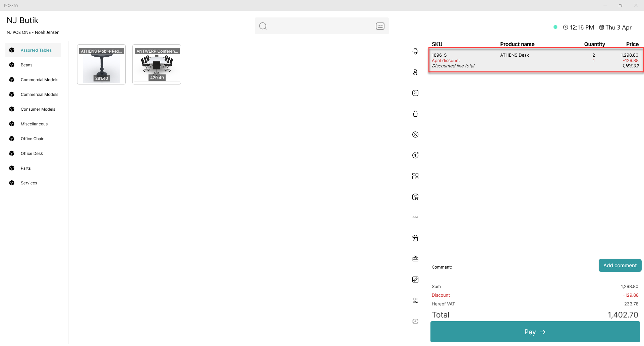Open the grid layout icon
The width and height of the screenshot is (644, 346).
tap(415, 176)
